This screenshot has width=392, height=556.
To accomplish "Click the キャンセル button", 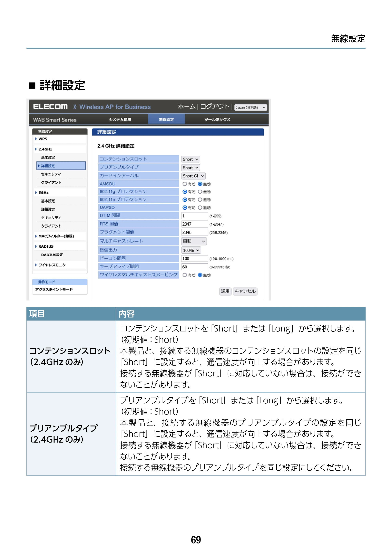I will 245,291.
